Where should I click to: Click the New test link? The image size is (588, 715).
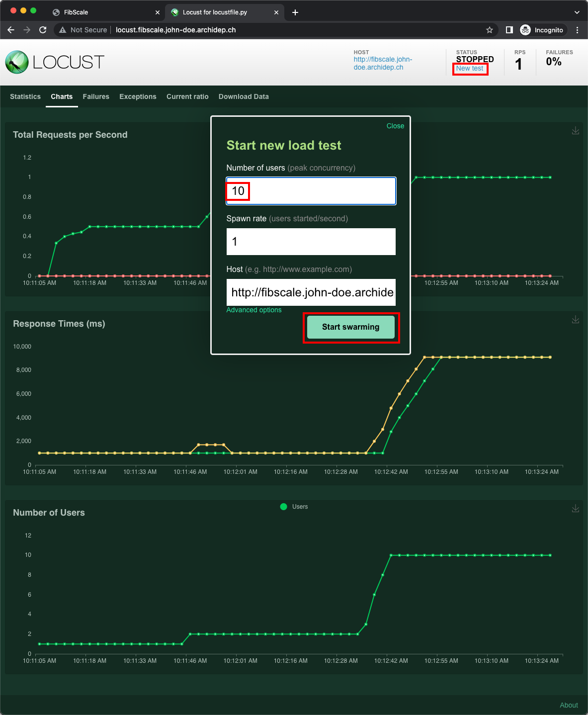(x=470, y=69)
